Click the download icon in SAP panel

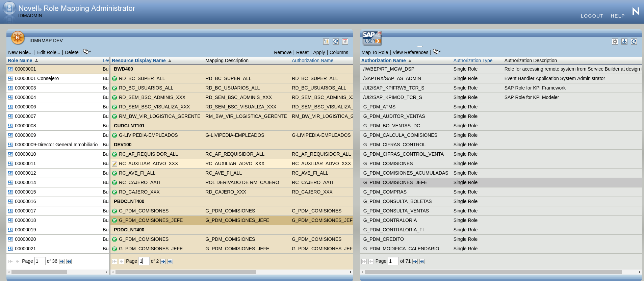pyautogui.click(x=624, y=42)
